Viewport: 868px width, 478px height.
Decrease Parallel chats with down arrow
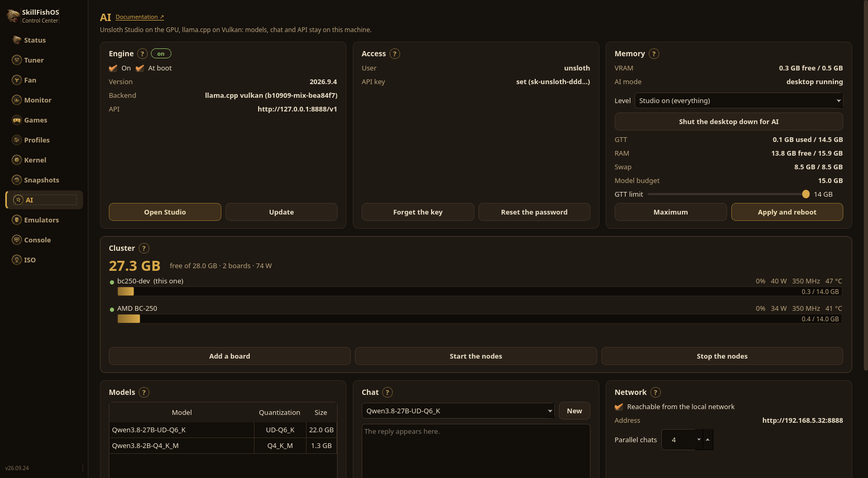(x=699, y=439)
